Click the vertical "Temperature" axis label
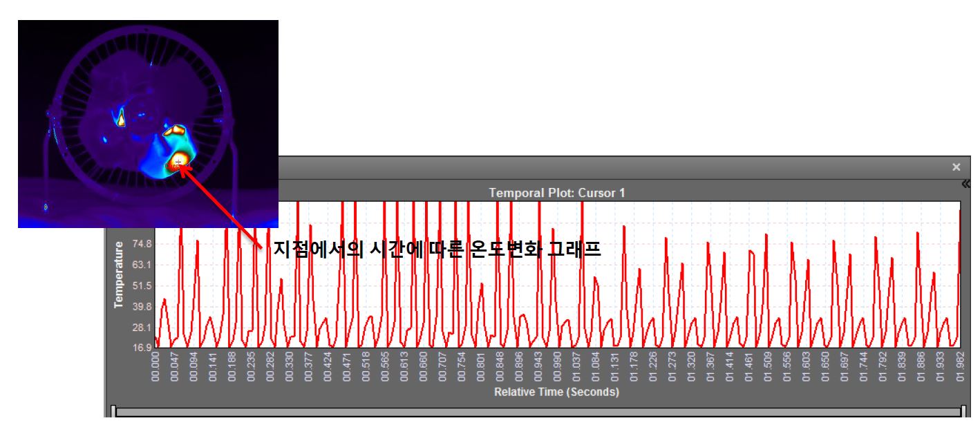The height and width of the screenshot is (425, 980). pyautogui.click(x=119, y=275)
